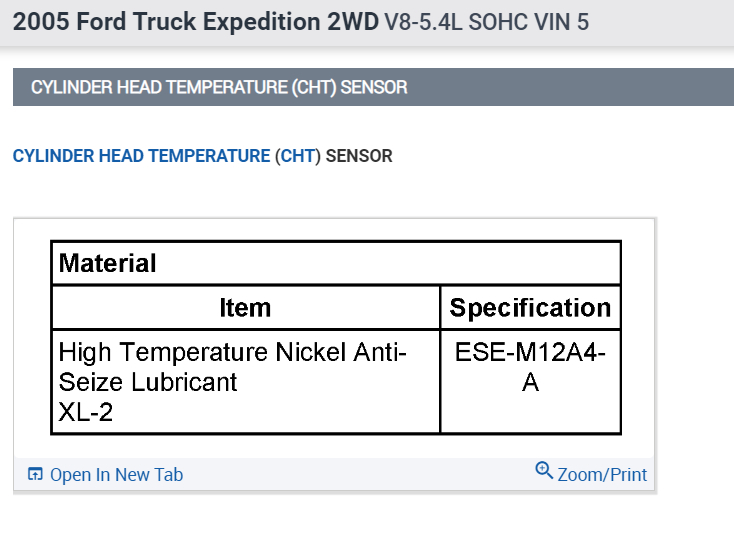Click the word SENSOR after the CHT link
This screenshot has width=734, height=547.
(359, 156)
